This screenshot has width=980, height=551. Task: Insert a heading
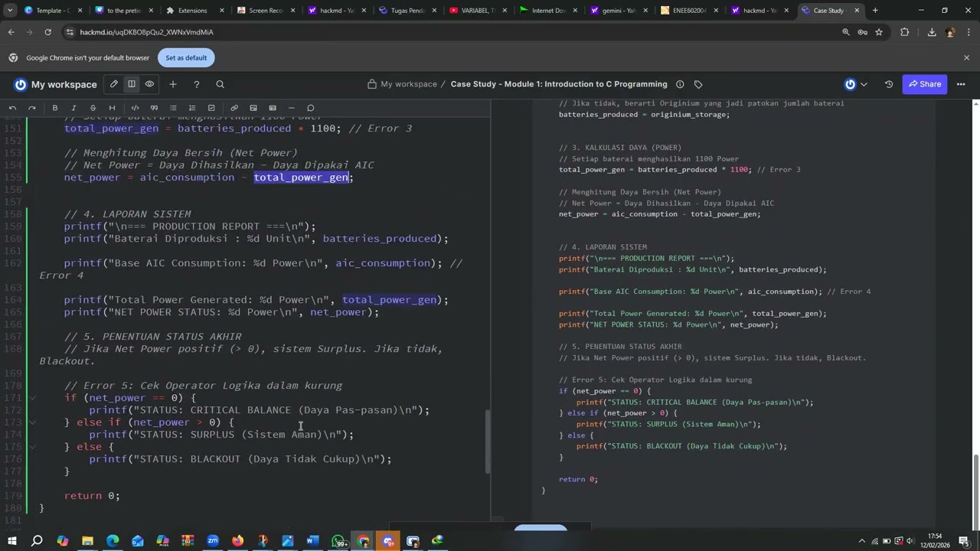[112, 108]
